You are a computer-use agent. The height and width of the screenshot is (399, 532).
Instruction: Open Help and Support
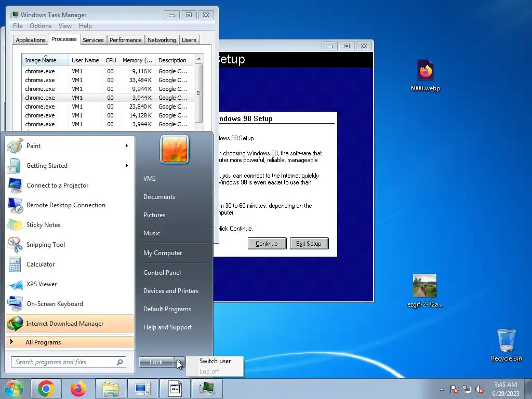pyautogui.click(x=167, y=327)
